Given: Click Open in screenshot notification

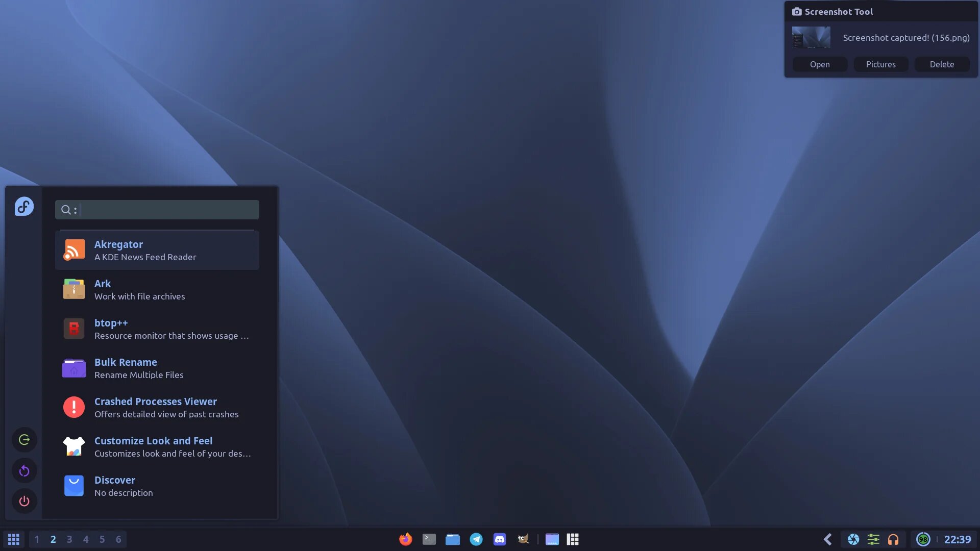Looking at the screenshot, I should pyautogui.click(x=820, y=64).
